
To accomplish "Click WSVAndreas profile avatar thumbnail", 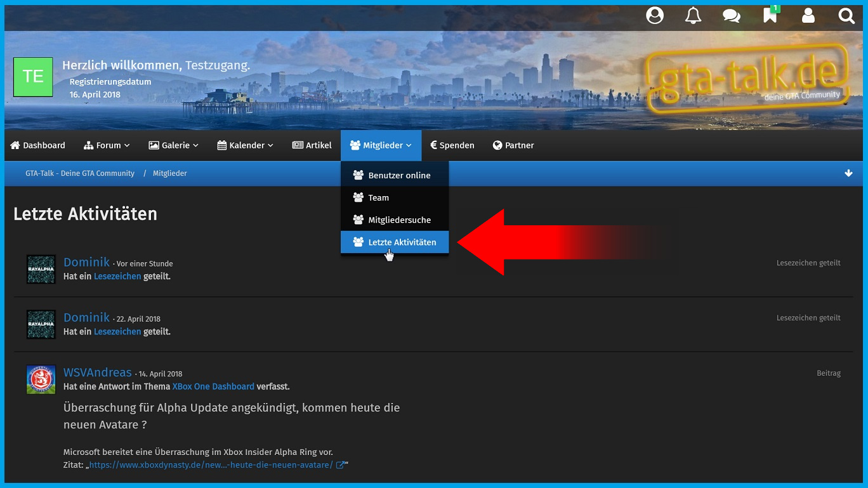I will tap(41, 379).
